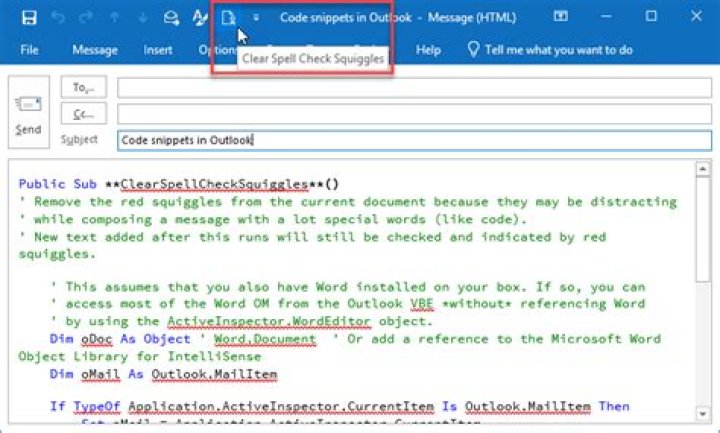Click message body scrollbar up arrow
The image size is (720, 433).
coord(703,169)
